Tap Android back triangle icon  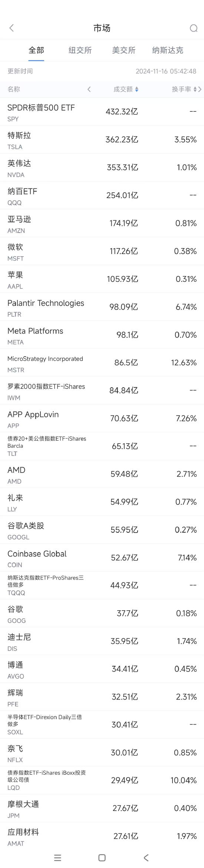(x=146, y=858)
